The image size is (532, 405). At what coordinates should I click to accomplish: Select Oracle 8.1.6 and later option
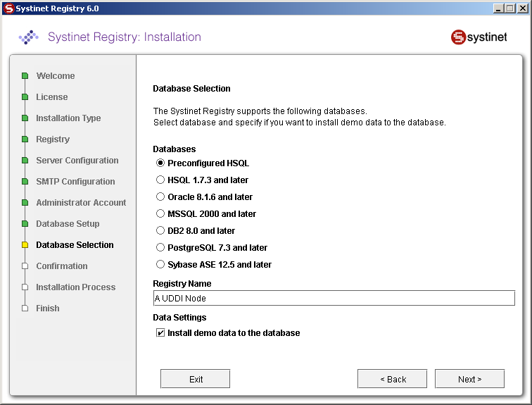coord(160,197)
